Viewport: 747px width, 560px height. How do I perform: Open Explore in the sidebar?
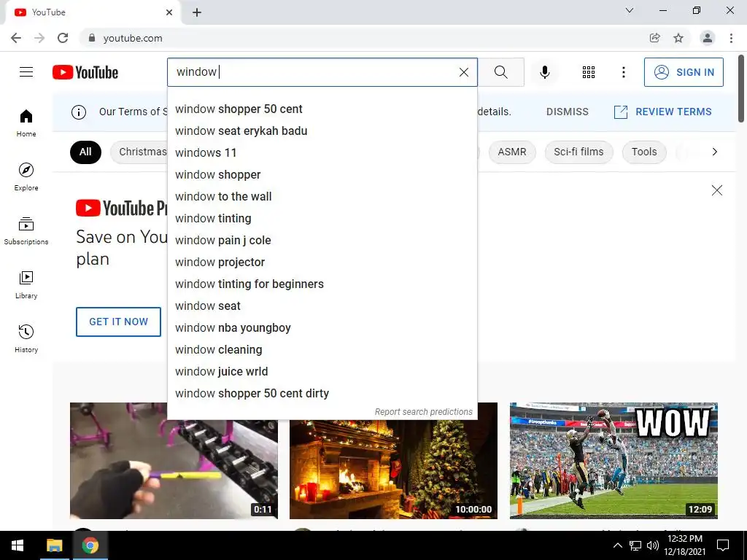pyautogui.click(x=26, y=176)
